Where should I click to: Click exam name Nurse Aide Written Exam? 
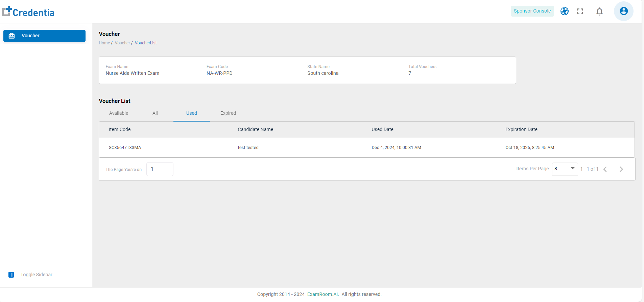tap(133, 73)
